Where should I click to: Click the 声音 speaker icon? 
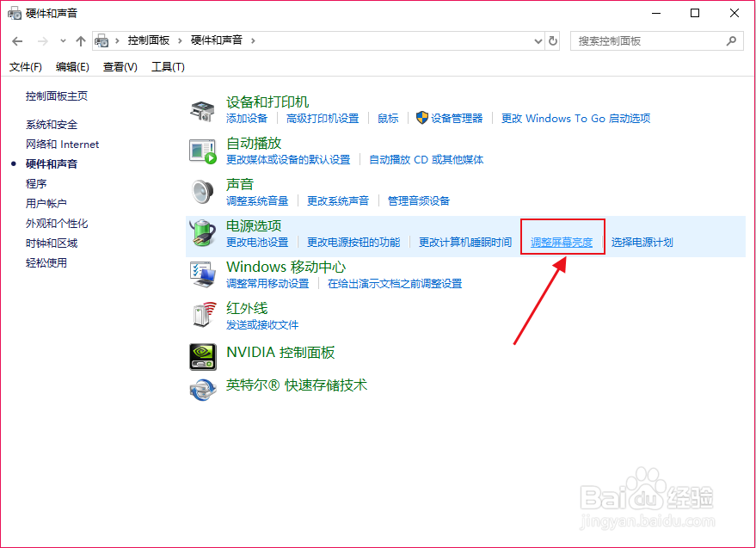click(x=202, y=190)
